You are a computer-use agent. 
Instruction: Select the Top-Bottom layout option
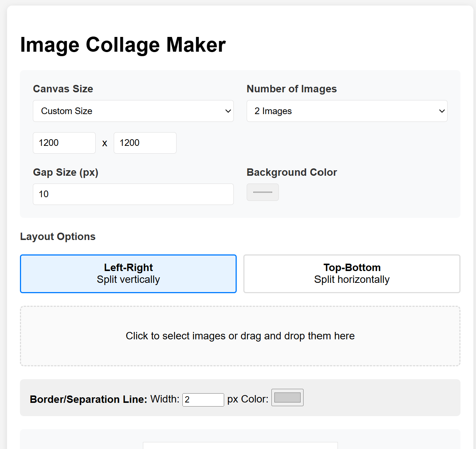[351, 274]
